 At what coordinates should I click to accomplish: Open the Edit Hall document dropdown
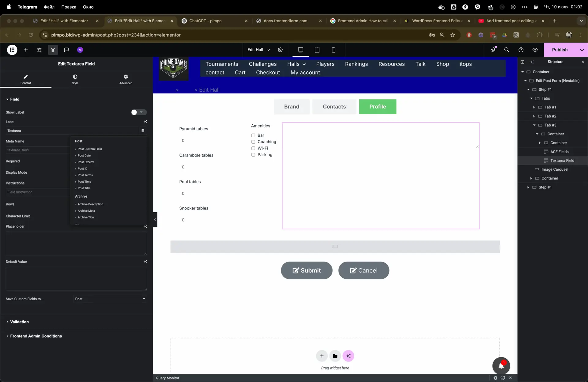click(x=258, y=50)
